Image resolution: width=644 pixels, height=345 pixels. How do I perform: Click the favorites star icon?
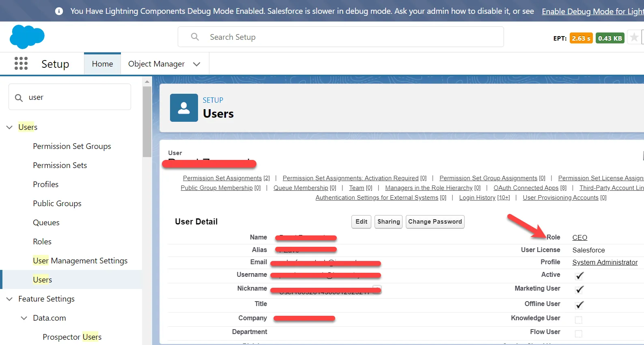633,38
